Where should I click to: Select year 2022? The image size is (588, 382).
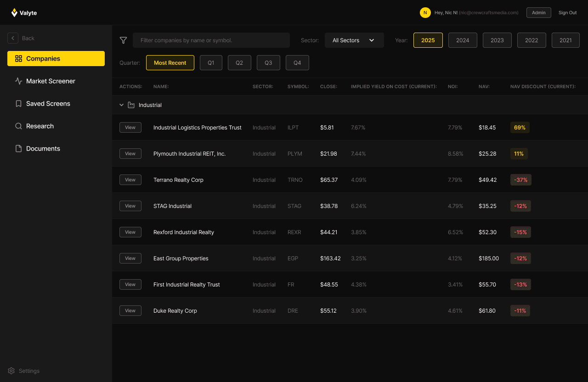click(x=531, y=40)
